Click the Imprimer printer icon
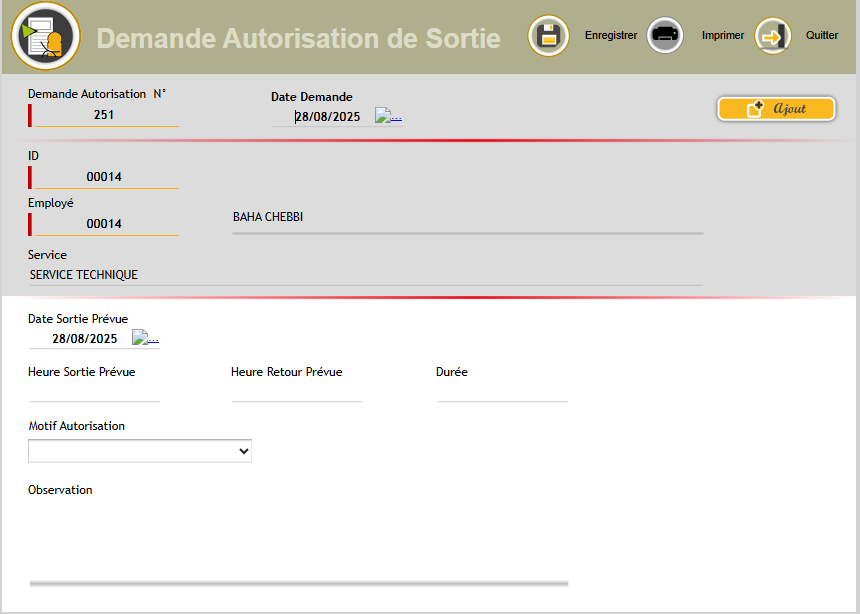This screenshot has height=614, width=860. (665, 35)
